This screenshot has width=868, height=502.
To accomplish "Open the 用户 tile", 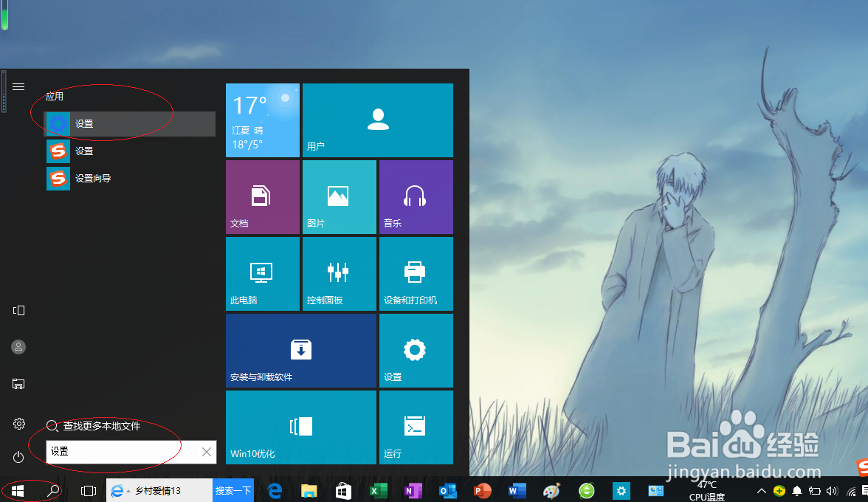I will click(x=378, y=120).
